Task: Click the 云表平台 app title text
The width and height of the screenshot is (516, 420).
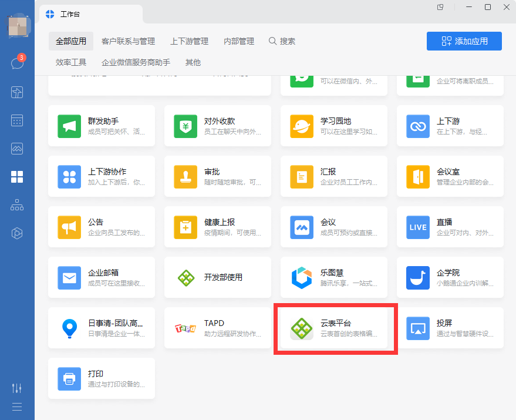Action: click(336, 323)
